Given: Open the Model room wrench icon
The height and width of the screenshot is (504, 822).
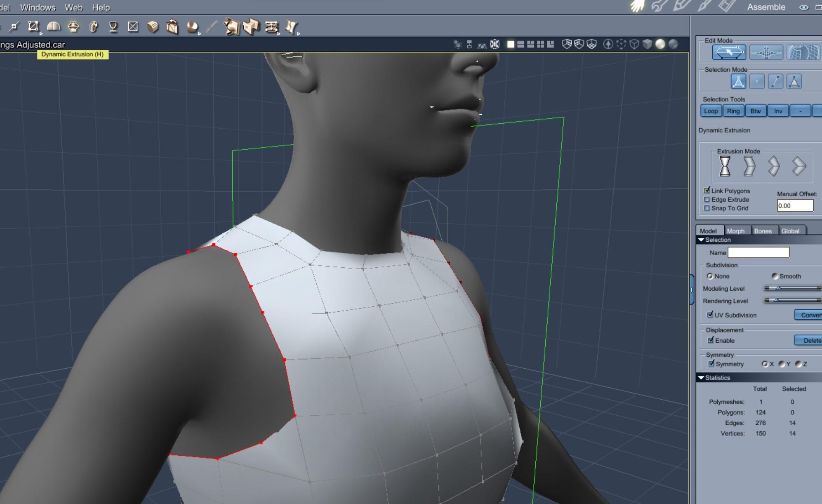Looking at the screenshot, I should [659, 6].
